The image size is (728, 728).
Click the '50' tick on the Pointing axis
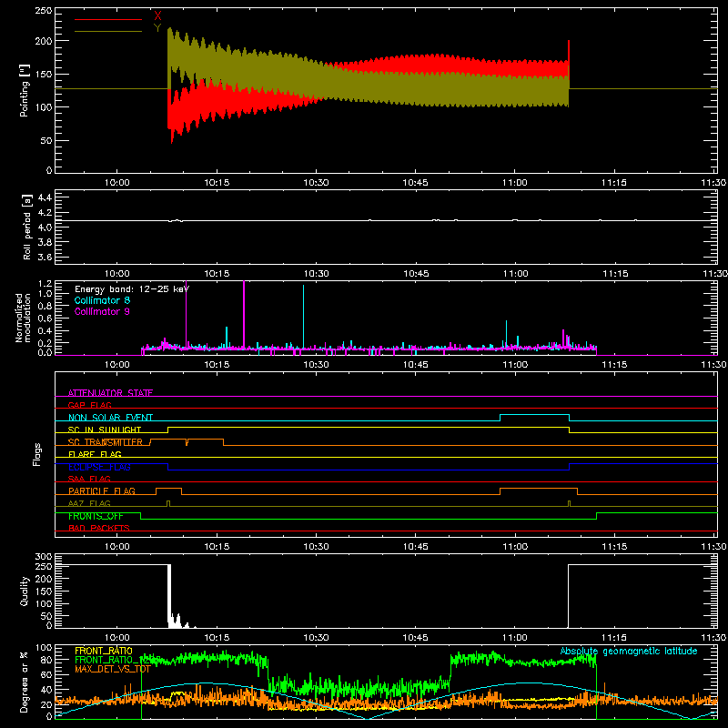pos(46,141)
